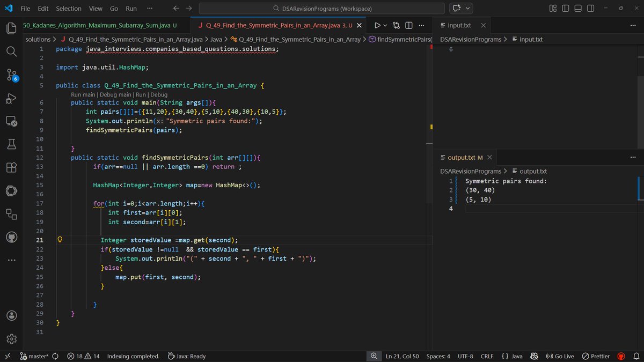Open the Selection menu
Viewport: 644px width, 362px height.
click(69, 9)
